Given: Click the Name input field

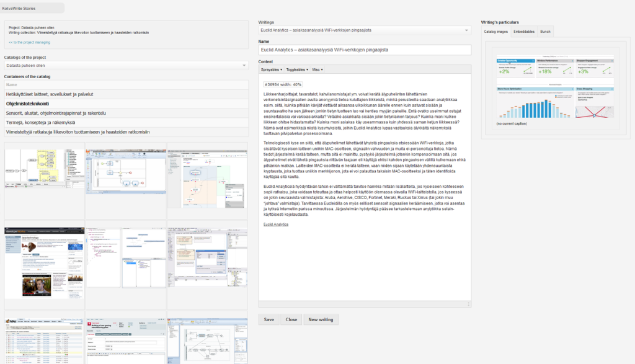Looking at the screenshot, I should (365, 50).
